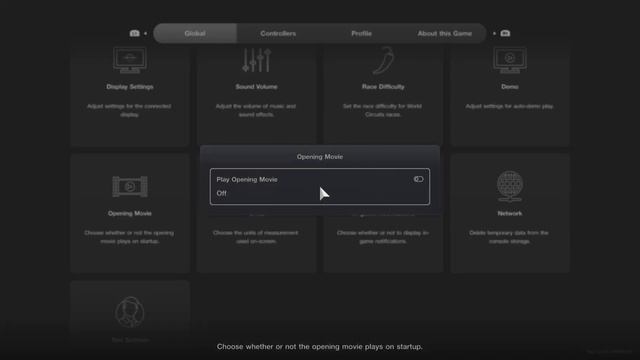Click 'Adjust the volume of music' description
Screen dimensions: 640x360
coord(256,110)
